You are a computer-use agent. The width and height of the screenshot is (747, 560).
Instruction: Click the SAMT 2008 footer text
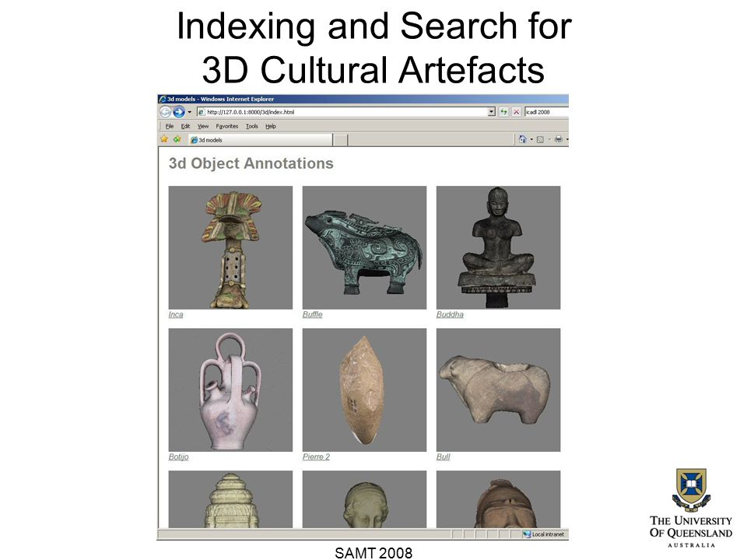pyautogui.click(x=373, y=552)
